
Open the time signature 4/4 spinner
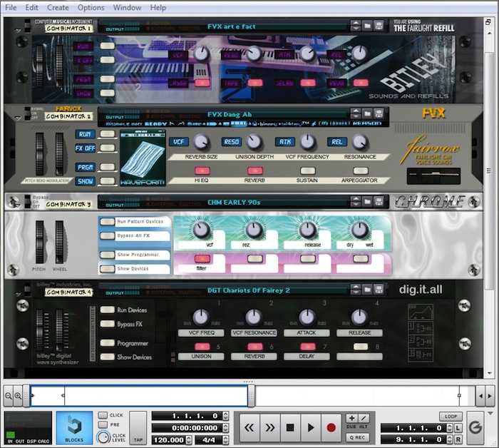(x=225, y=440)
